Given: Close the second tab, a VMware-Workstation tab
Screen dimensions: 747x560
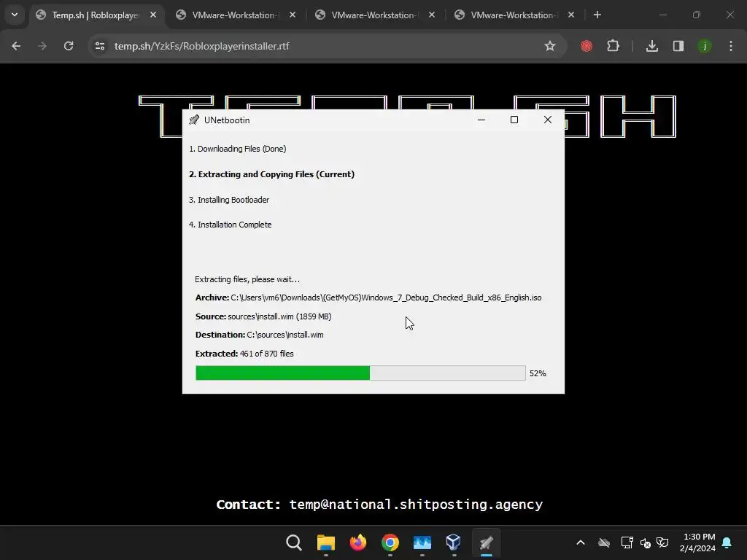Looking at the screenshot, I should pos(293,15).
